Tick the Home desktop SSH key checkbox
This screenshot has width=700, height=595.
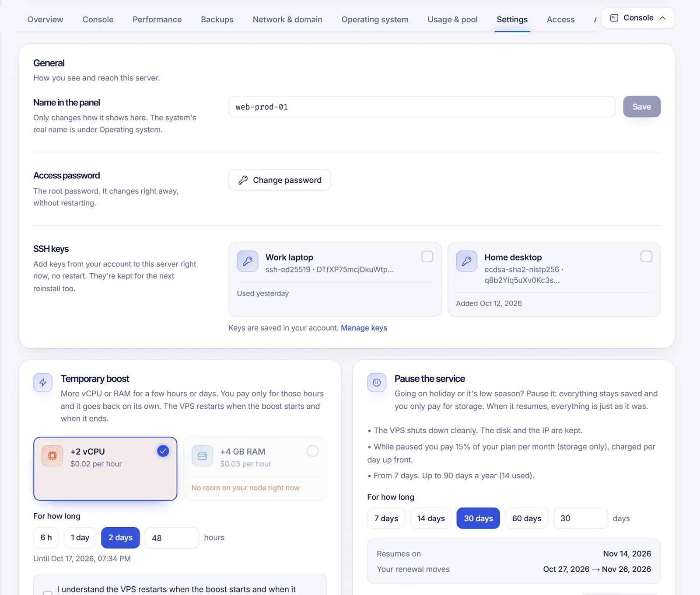pos(646,257)
